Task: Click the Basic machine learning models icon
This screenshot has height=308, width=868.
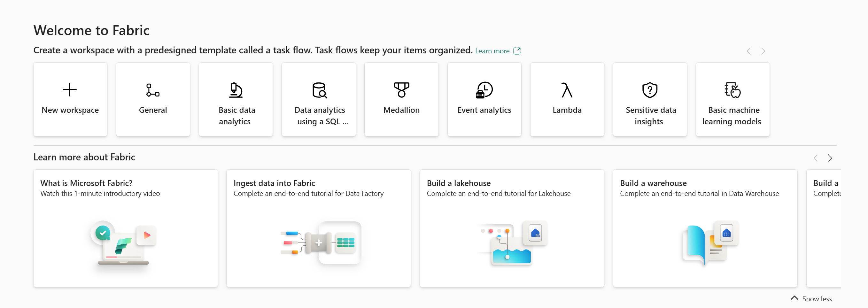Action: (732, 90)
